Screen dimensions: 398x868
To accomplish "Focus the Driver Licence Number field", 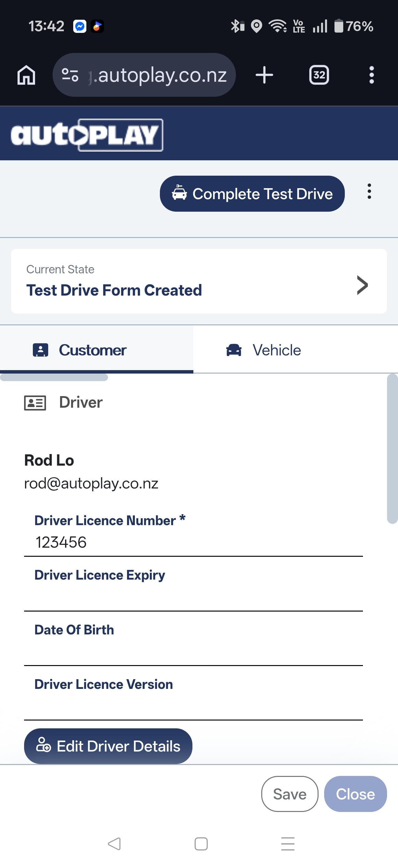I will click(x=193, y=542).
